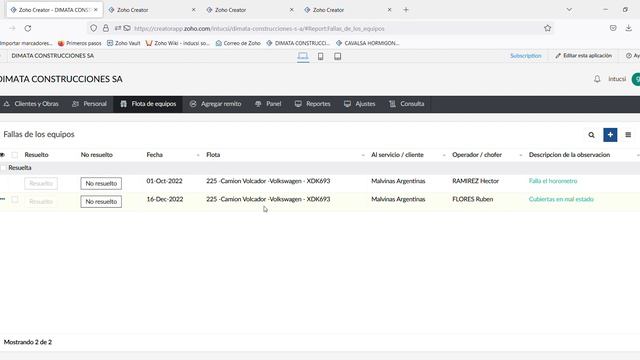Image resolution: width=640 pixels, height=360 pixels.
Task: Open the Personal menu
Action: coord(89,104)
